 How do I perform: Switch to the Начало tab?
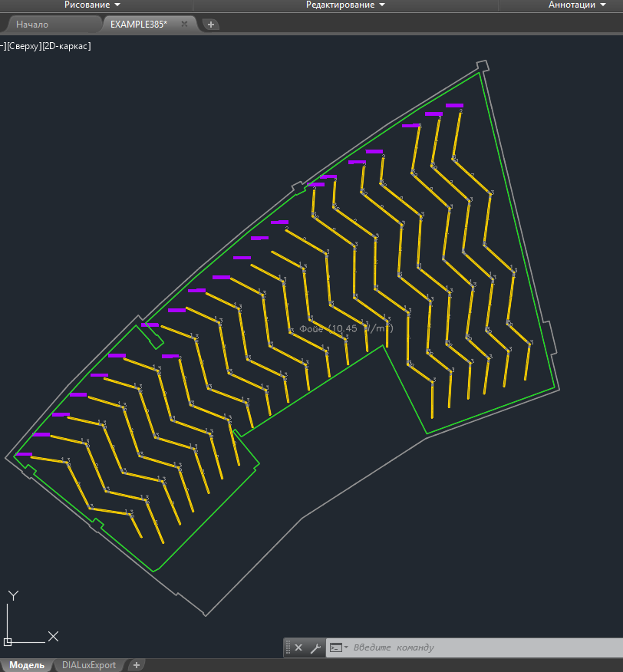click(x=32, y=25)
